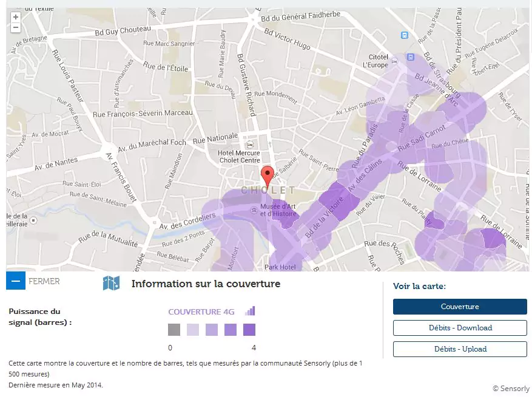The width and height of the screenshot is (532, 402).
Task: Click the hotel icon at Citotel L'Europe
Action: 394,61
